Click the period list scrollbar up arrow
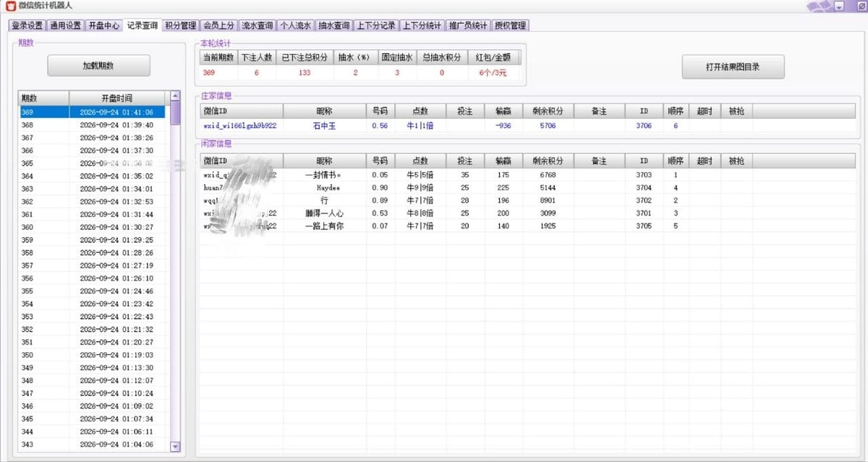Image resolution: width=868 pixels, height=462 pixels. pyautogui.click(x=174, y=95)
